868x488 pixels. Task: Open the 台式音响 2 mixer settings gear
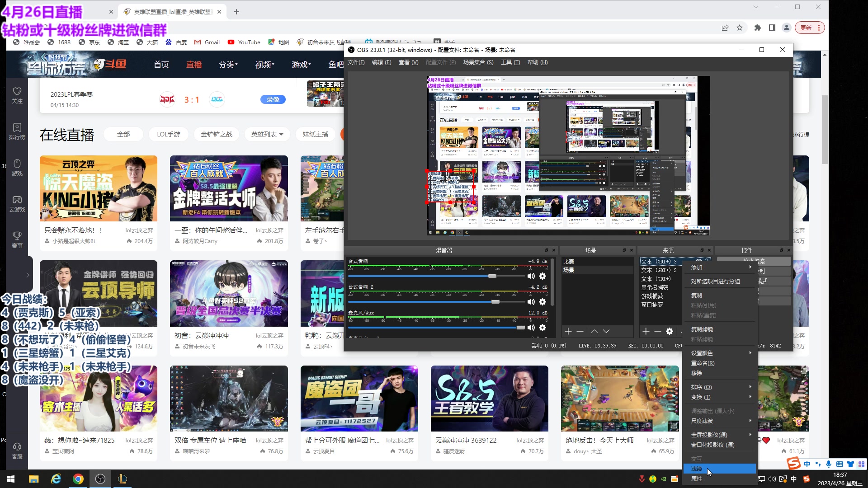tap(542, 302)
